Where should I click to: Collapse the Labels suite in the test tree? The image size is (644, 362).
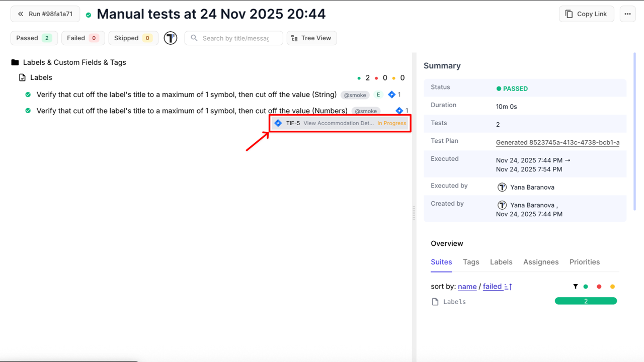click(x=41, y=77)
